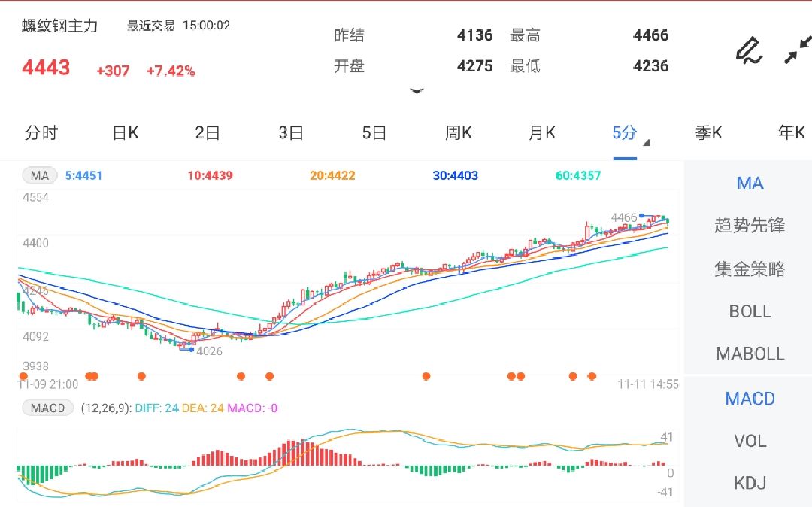The image size is (812, 507).
Task: Click the 10:4439 MA value
Action: pyautogui.click(x=211, y=175)
